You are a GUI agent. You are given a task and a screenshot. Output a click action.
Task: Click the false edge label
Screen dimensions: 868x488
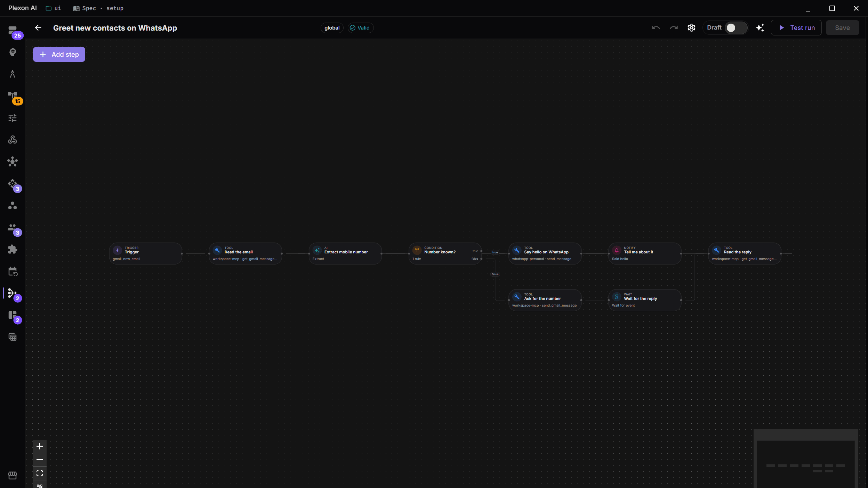pyautogui.click(x=495, y=274)
